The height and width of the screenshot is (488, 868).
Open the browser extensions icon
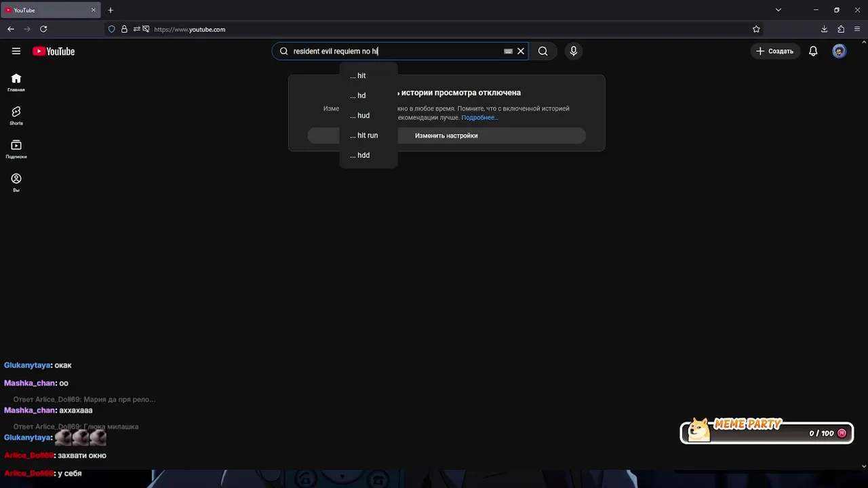[841, 29]
